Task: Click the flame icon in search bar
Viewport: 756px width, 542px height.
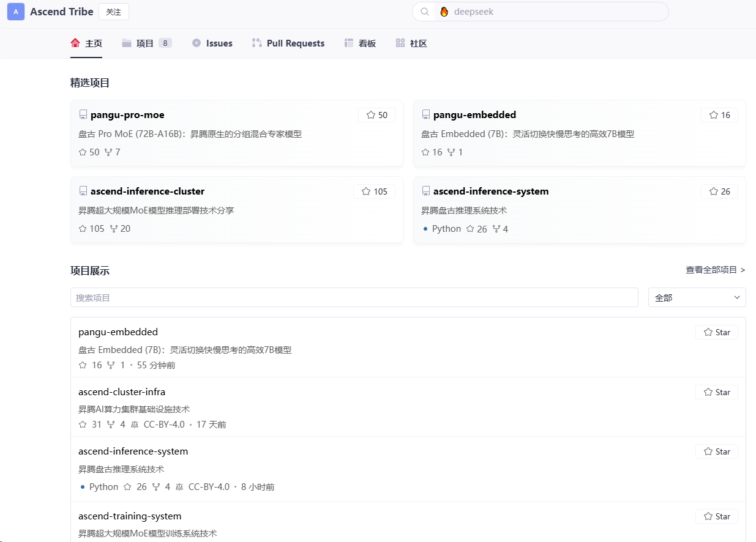Action: (x=444, y=12)
